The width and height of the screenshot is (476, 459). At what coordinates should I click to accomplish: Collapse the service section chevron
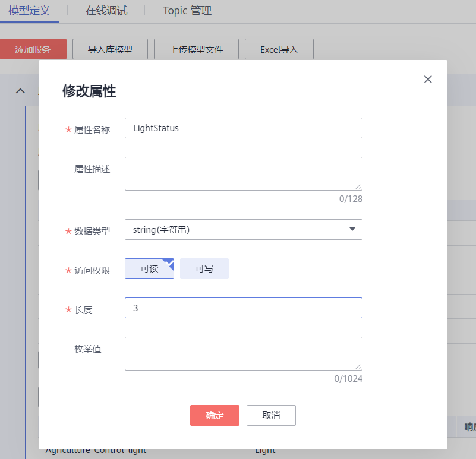click(20, 91)
